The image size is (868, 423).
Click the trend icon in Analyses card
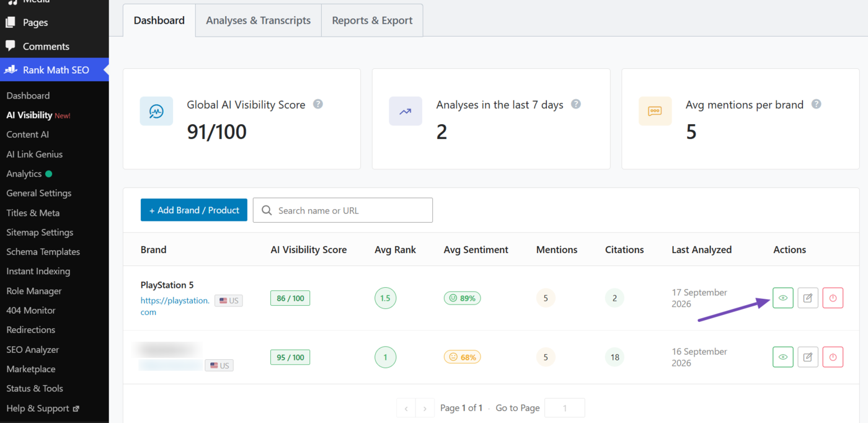point(405,112)
